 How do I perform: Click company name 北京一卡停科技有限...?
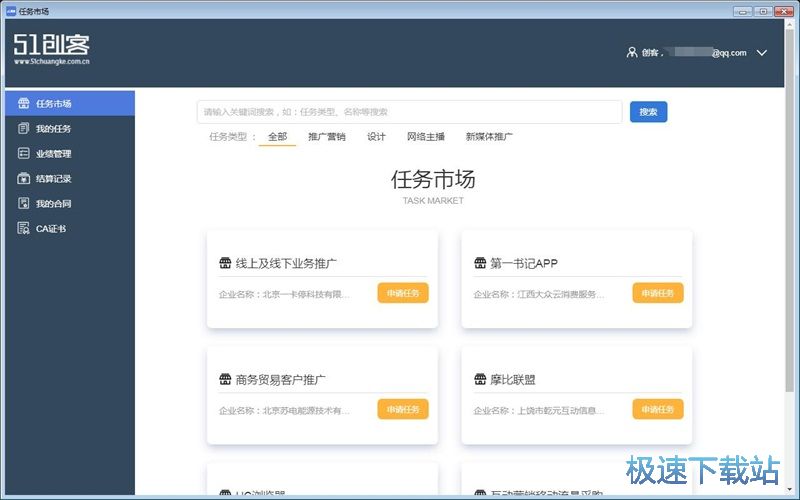coord(306,294)
